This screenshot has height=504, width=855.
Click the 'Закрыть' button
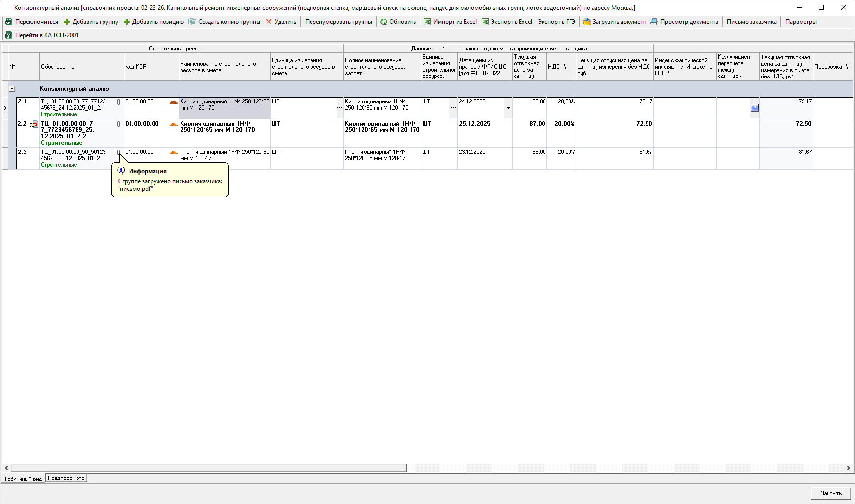(x=830, y=493)
